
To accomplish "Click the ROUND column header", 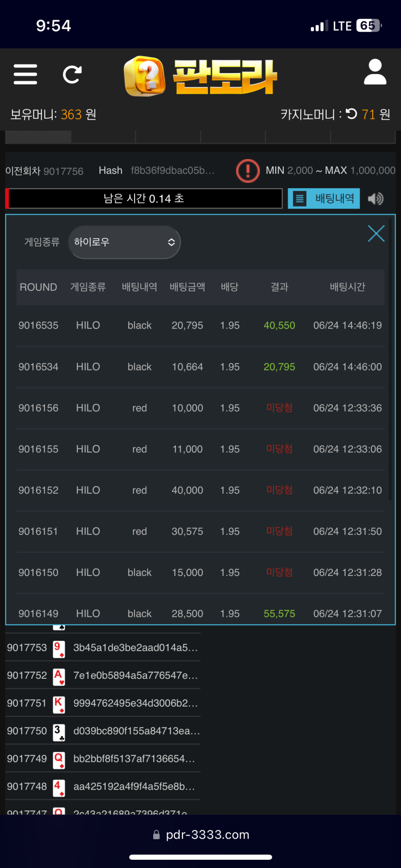I will [x=38, y=287].
